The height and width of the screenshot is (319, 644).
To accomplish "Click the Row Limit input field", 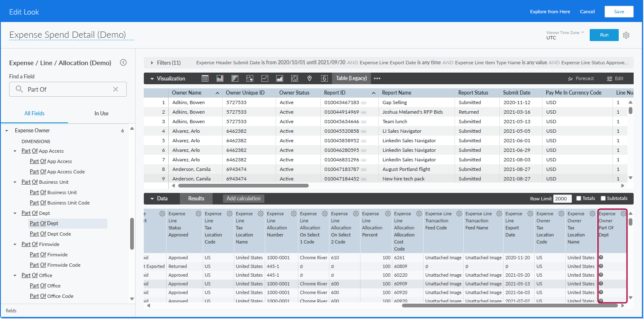I will (562, 199).
